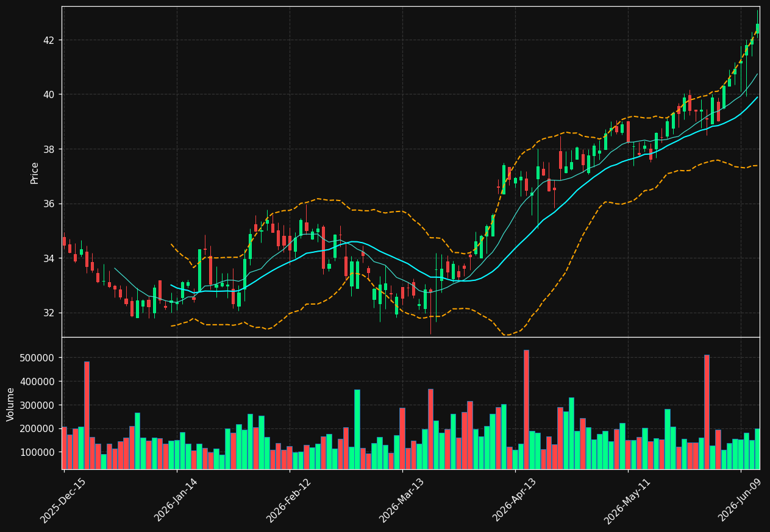Pick the 2025-Dec-15 date label

click(63, 500)
